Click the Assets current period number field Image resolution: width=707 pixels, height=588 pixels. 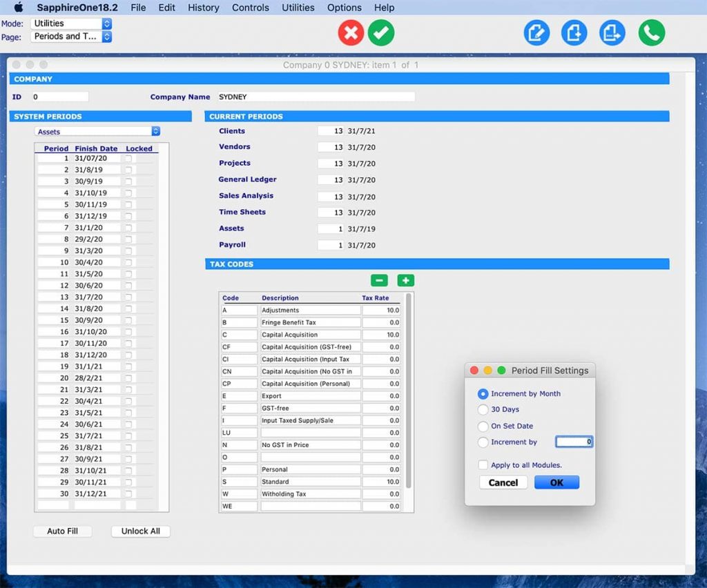[x=331, y=229]
